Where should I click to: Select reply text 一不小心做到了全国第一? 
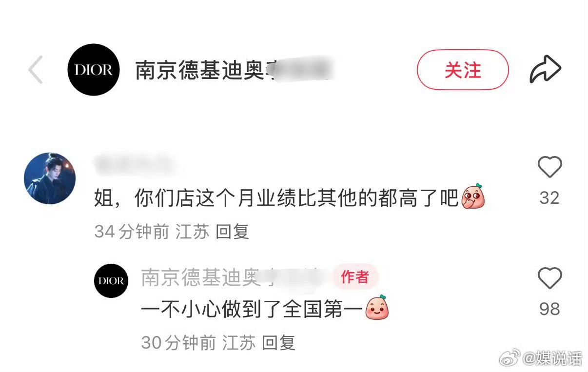point(253,310)
